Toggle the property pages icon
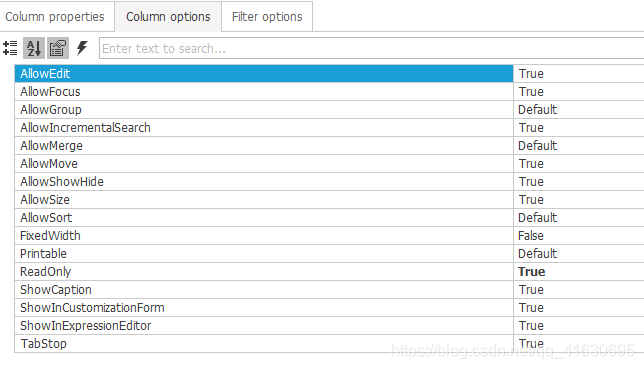The image size is (644, 369). pos(58,48)
